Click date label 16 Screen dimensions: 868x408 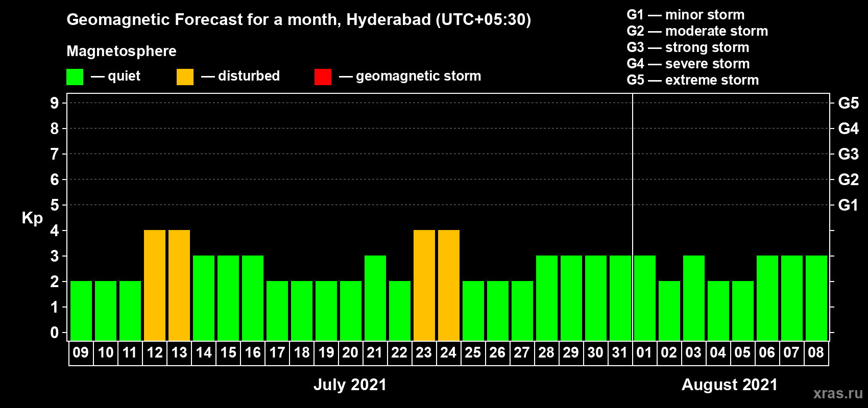[253, 352]
